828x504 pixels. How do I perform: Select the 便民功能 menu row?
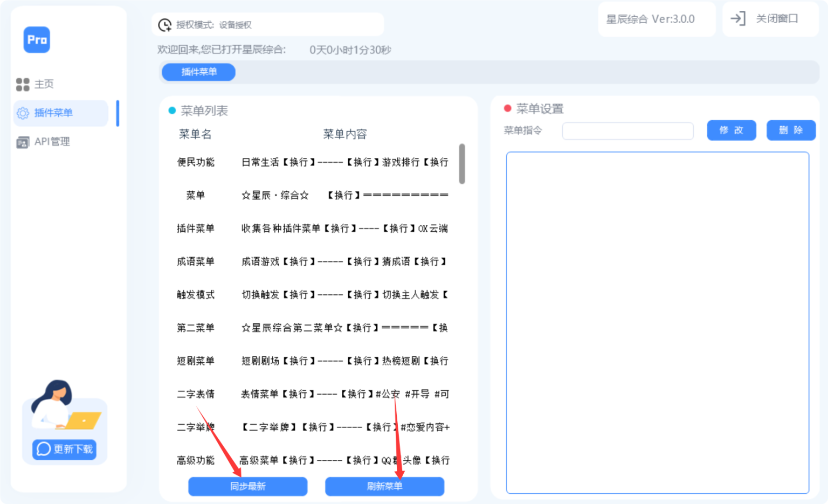pyautogui.click(x=313, y=162)
